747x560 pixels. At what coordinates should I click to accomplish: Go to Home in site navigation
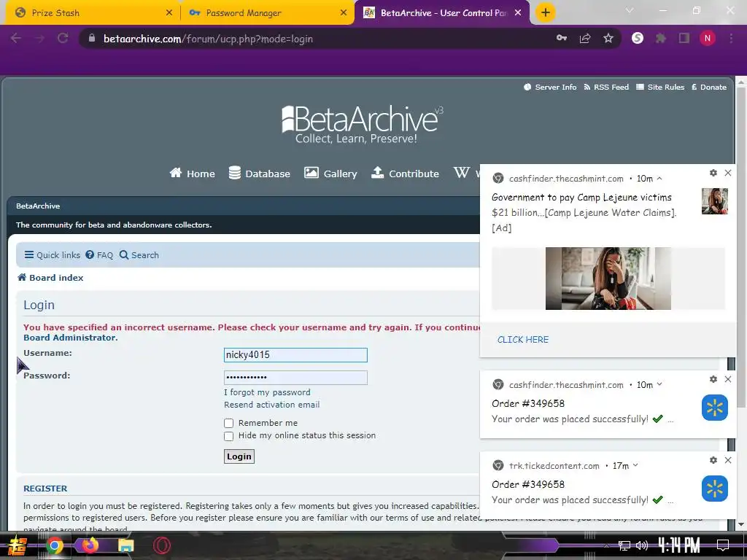(x=192, y=174)
